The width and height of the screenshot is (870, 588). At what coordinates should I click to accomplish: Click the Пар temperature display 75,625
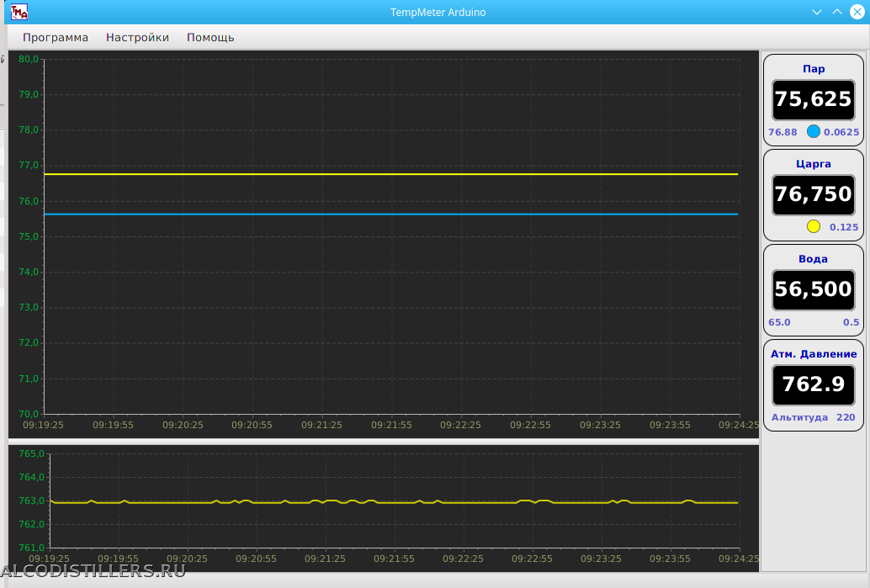tap(813, 99)
